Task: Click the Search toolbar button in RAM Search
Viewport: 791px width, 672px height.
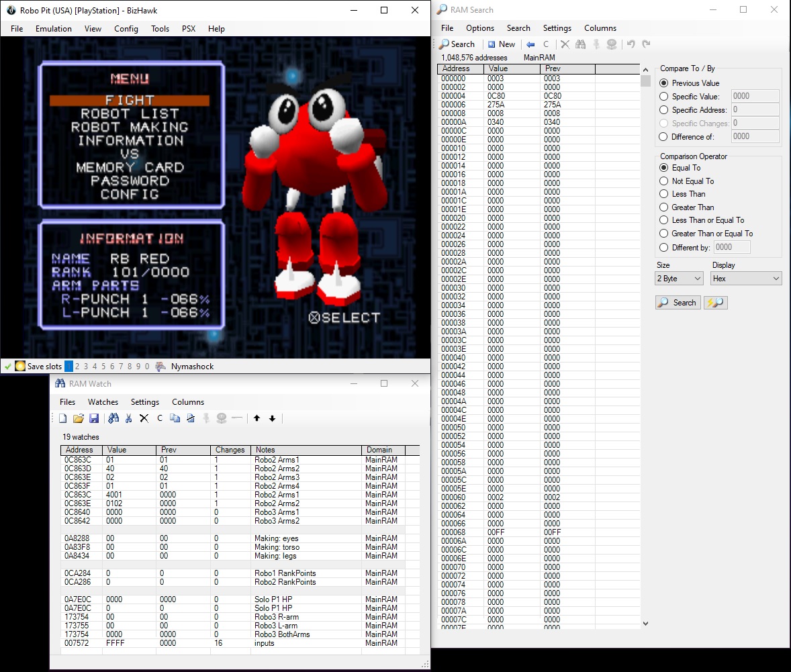Action: point(457,44)
